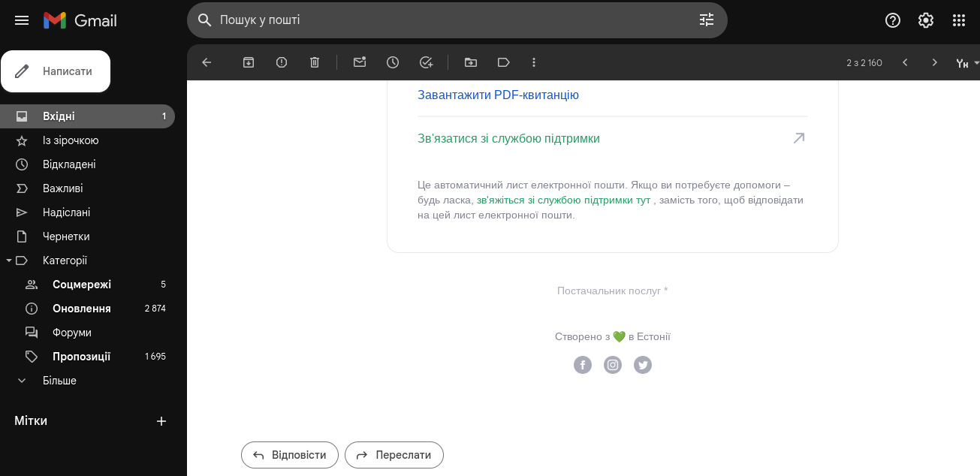980x476 pixels.
Task: Return to inbox with back arrow
Action: point(207,62)
